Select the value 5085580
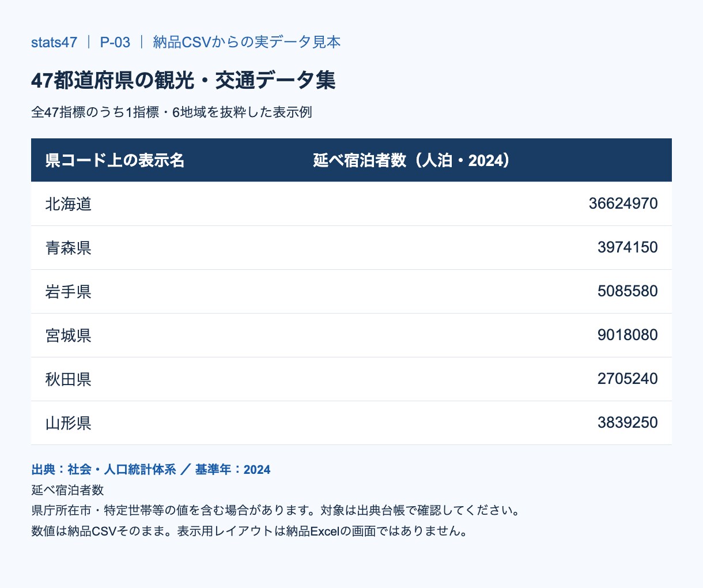 pos(628,291)
